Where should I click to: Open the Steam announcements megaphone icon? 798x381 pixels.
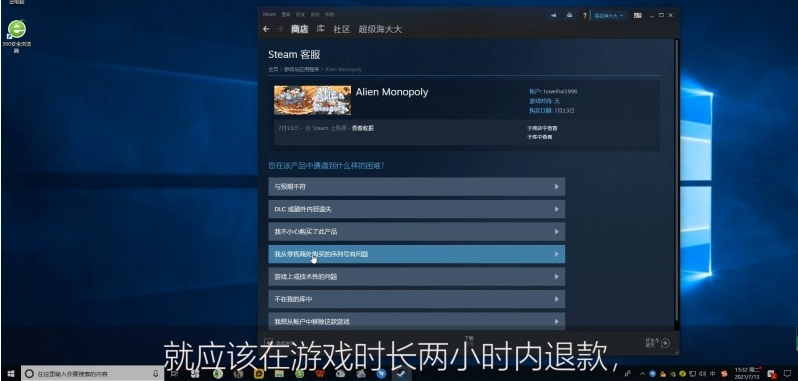click(554, 15)
